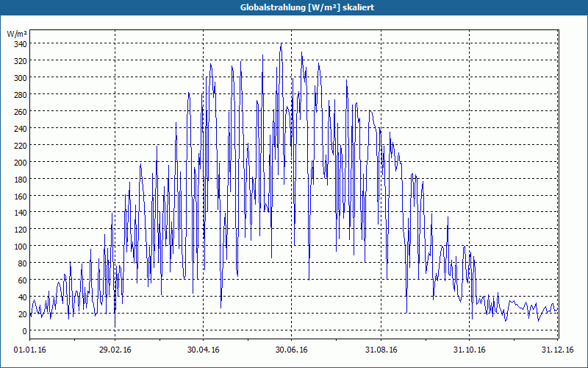Select the 31.12.16 date label

coord(557,350)
